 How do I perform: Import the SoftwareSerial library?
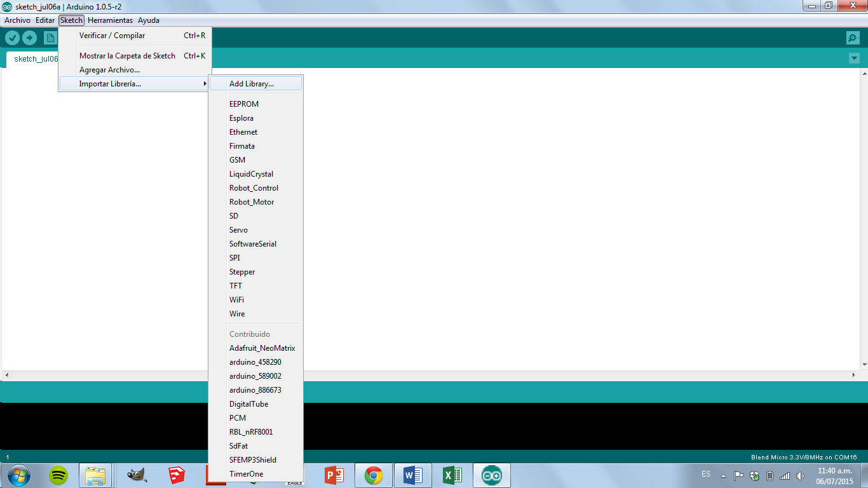point(256,244)
